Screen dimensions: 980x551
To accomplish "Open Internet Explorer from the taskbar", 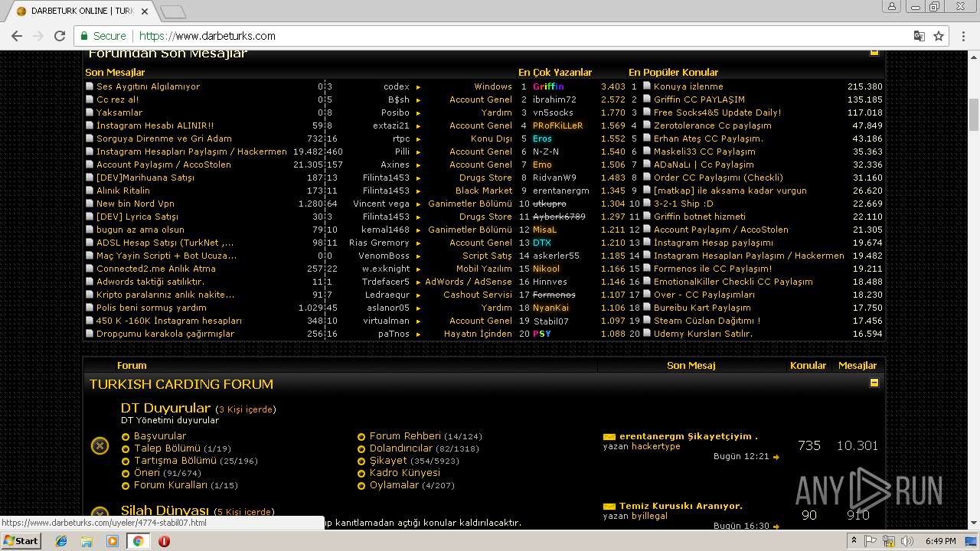I will pos(61,541).
